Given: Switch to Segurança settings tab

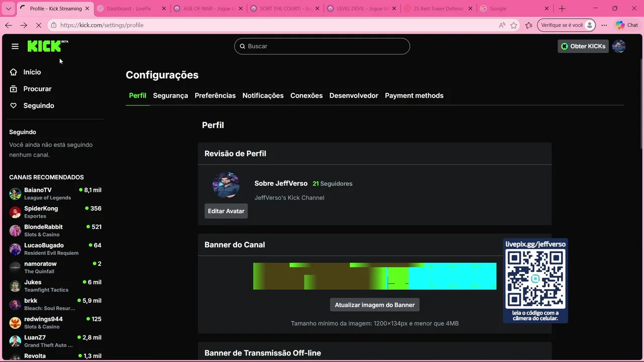Looking at the screenshot, I should [x=171, y=96].
